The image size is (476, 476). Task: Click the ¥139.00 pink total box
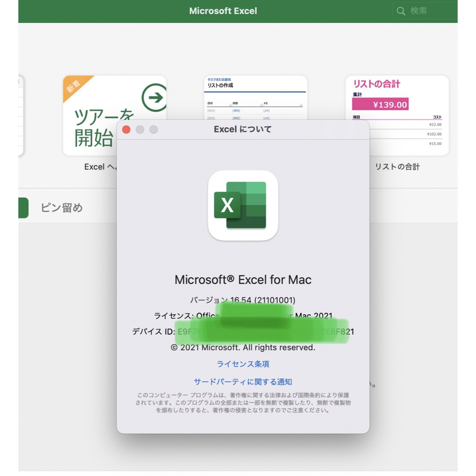coord(380,104)
